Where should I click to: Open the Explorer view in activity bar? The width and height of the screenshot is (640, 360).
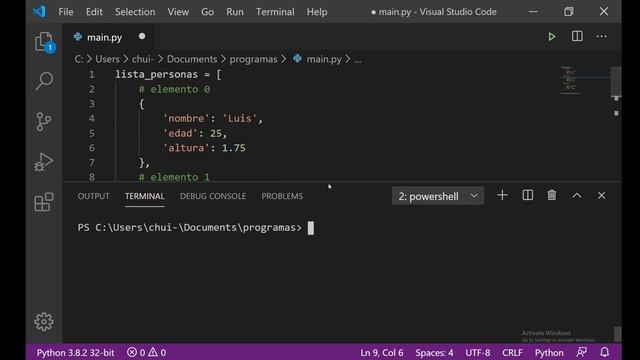click(44, 42)
